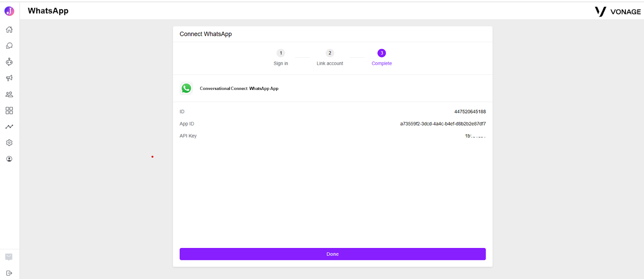The width and height of the screenshot is (644, 279).
Task: Open the contacts people icon
Action: pos(9,94)
